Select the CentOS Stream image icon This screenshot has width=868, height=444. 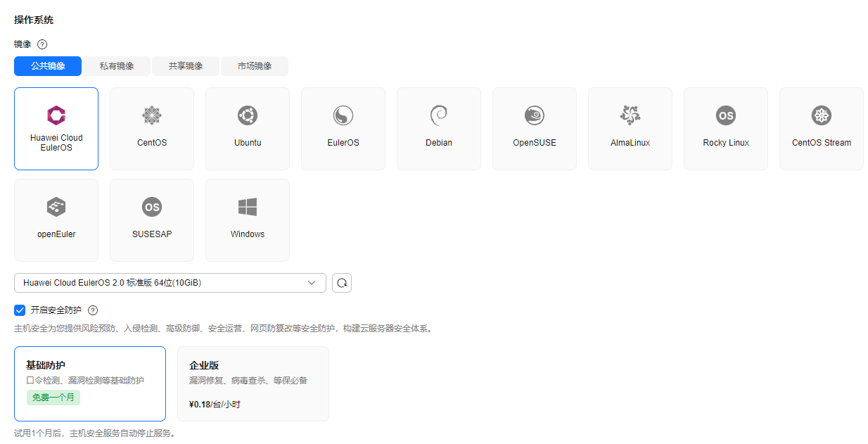pyautogui.click(x=822, y=115)
